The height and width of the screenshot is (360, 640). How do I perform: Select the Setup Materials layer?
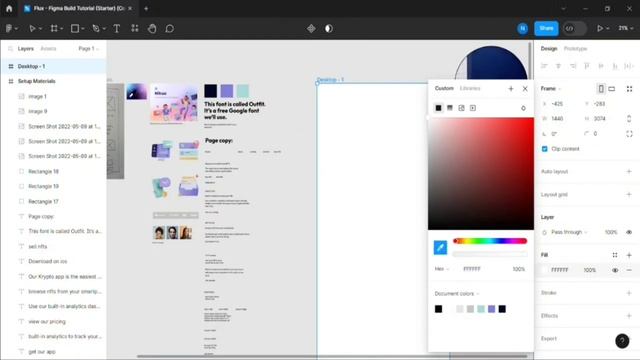53,81
